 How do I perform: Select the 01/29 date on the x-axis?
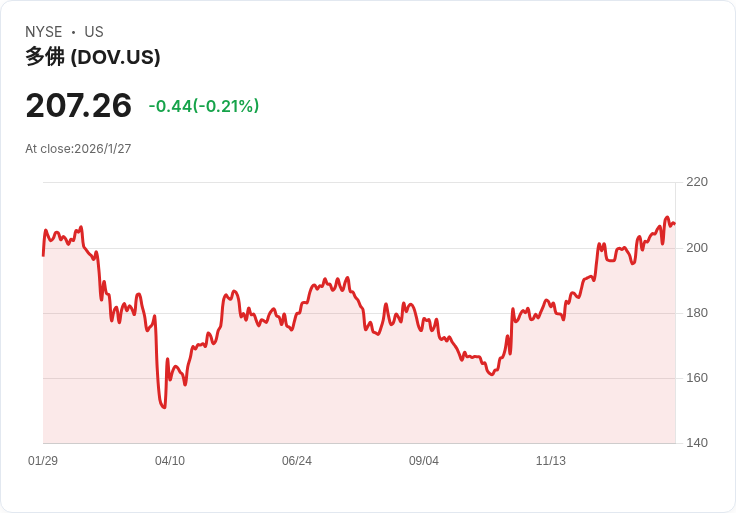[x=43, y=461]
